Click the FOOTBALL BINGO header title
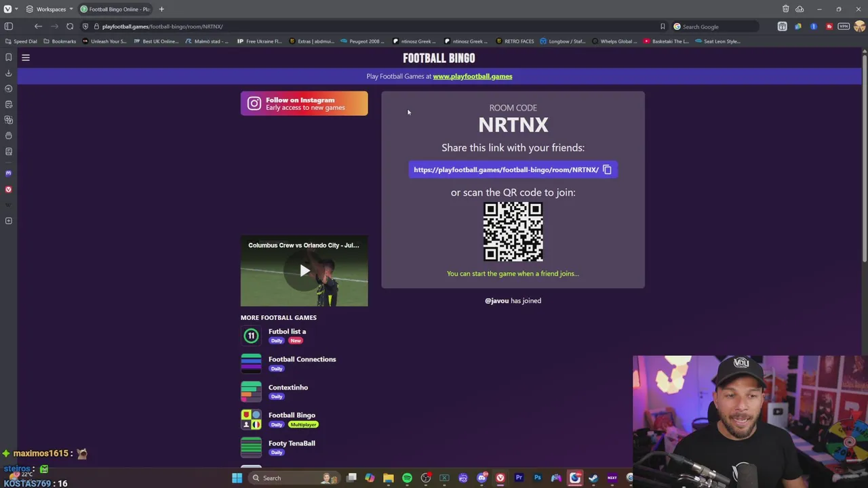This screenshot has height=488, width=868. [x=439, y=58]
